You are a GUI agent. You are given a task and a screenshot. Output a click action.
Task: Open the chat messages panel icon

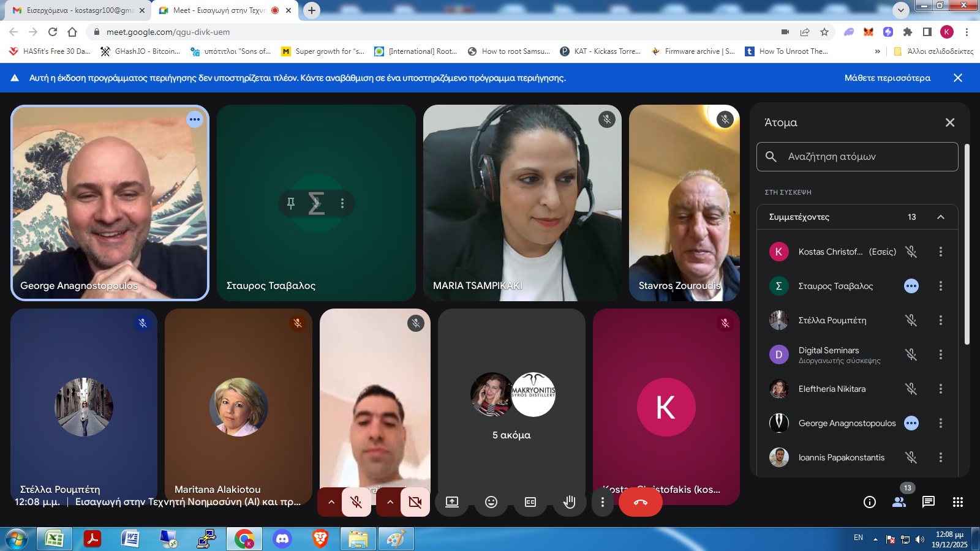(928, 502)
